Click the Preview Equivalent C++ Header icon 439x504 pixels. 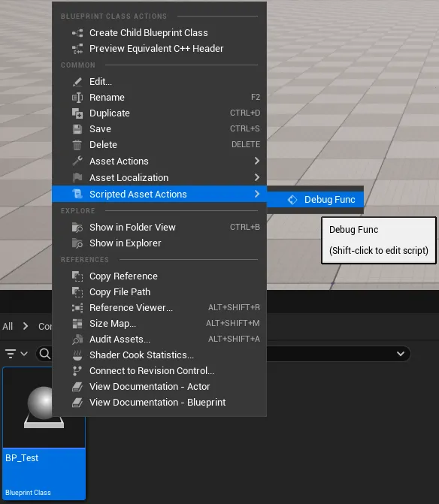pos(77,49)
